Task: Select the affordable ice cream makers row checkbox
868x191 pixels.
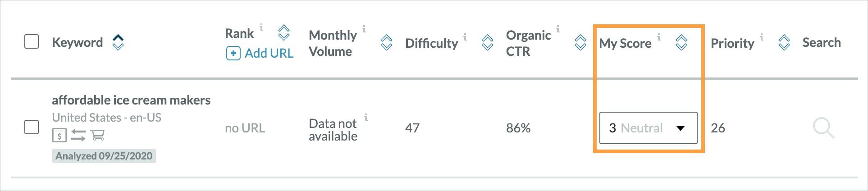Action: coord(32,127)
